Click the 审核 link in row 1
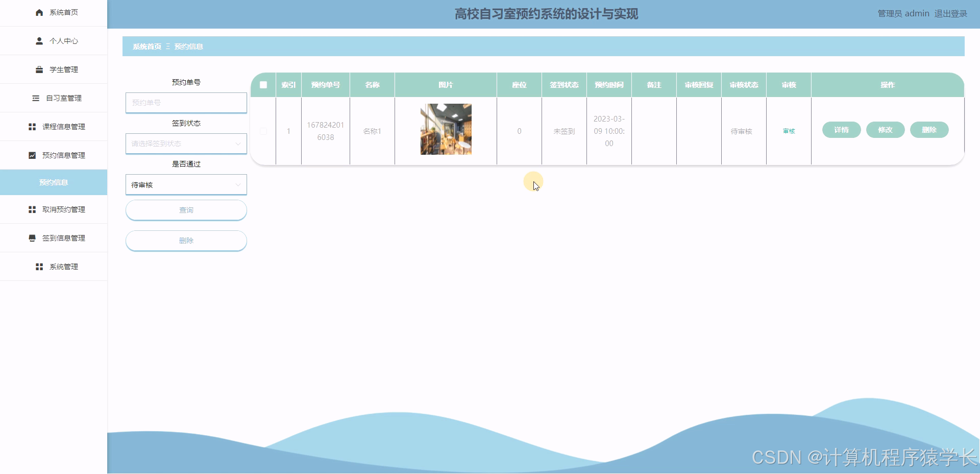980x474 pixels. click(789, 131)
